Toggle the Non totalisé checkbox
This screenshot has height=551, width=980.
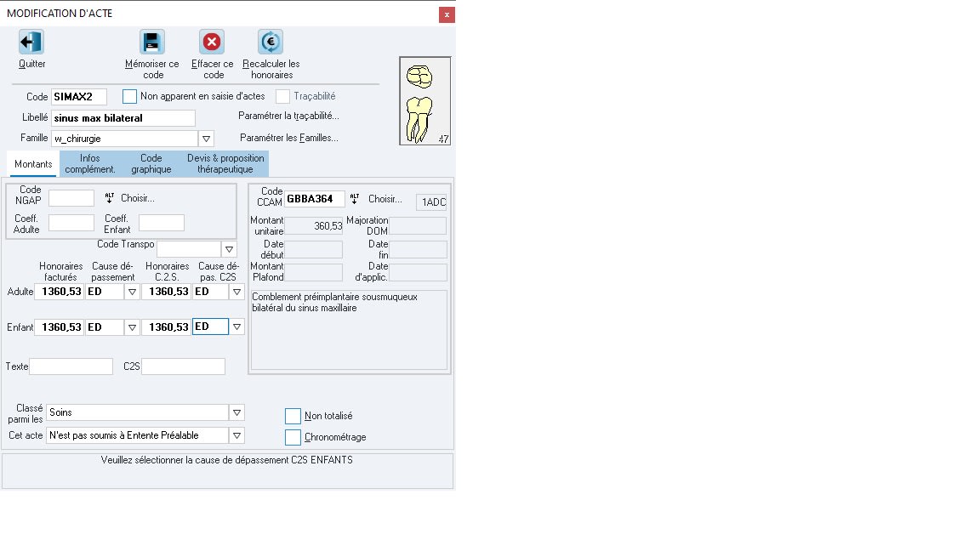click(x=293, y=416)
